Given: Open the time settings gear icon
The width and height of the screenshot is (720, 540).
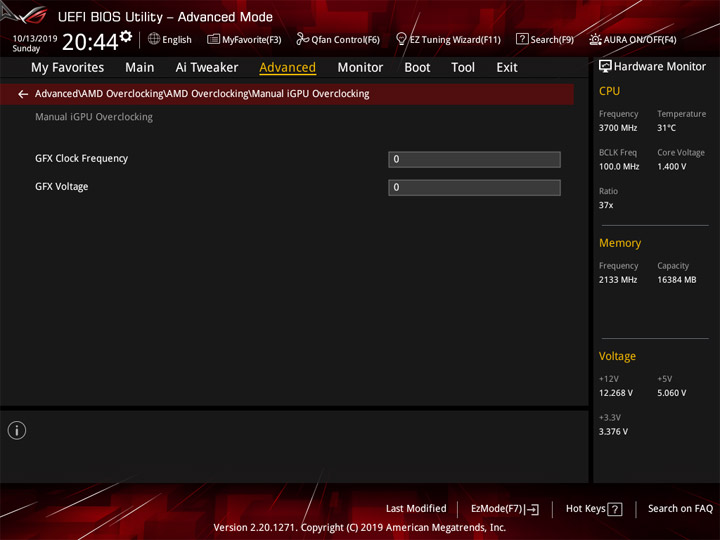Looking at the screenshot, I should (126, 36).
